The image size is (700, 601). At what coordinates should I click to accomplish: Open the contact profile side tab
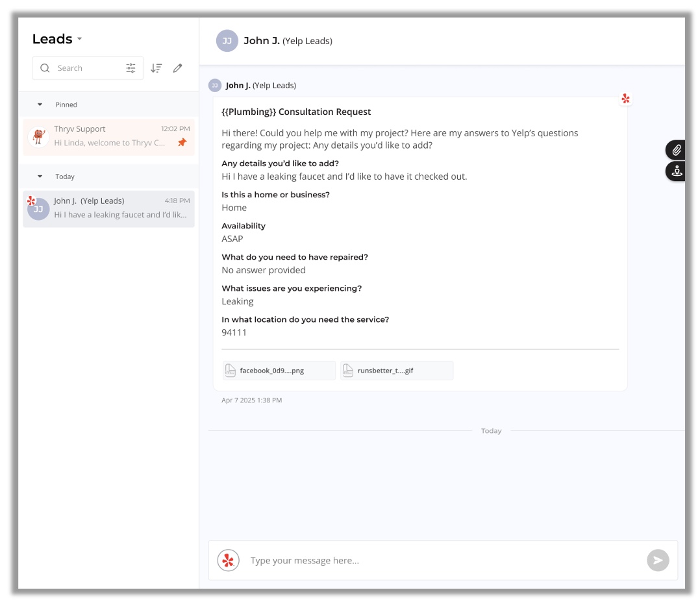click(676, 171)
